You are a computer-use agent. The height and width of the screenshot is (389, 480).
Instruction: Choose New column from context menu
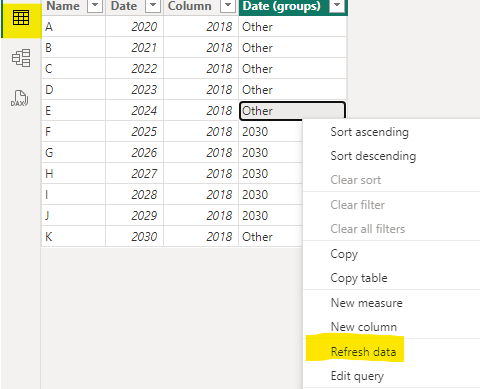point(364,327)
